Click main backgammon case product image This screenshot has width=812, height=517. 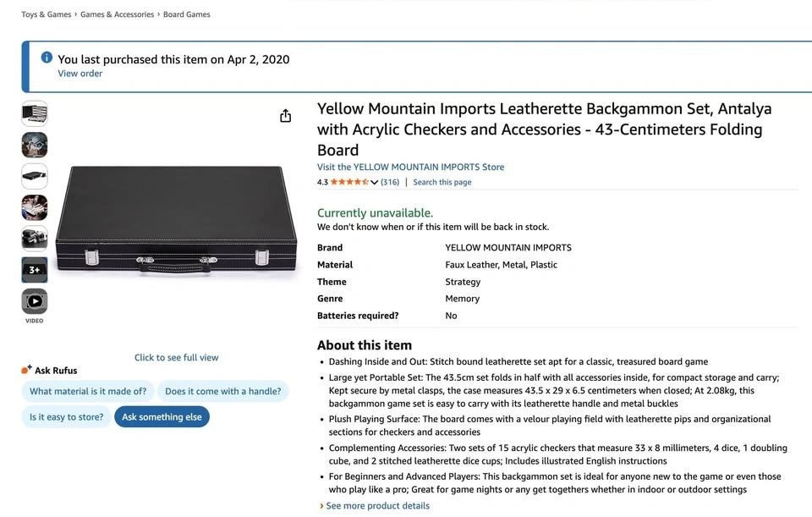pyautogui.click(x=176, y=220)
